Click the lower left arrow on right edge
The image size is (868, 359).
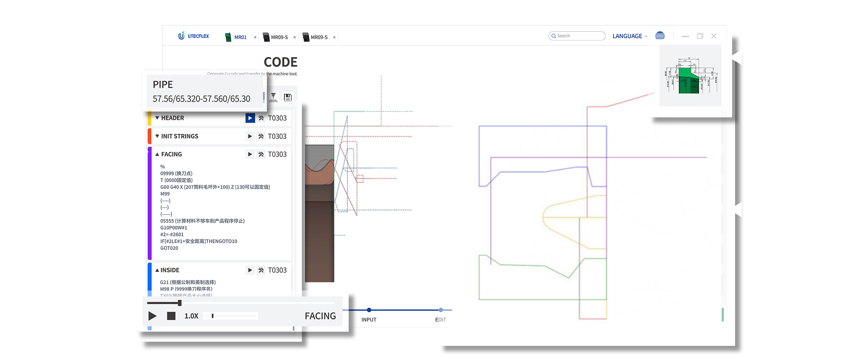click(x=738, y=209)
